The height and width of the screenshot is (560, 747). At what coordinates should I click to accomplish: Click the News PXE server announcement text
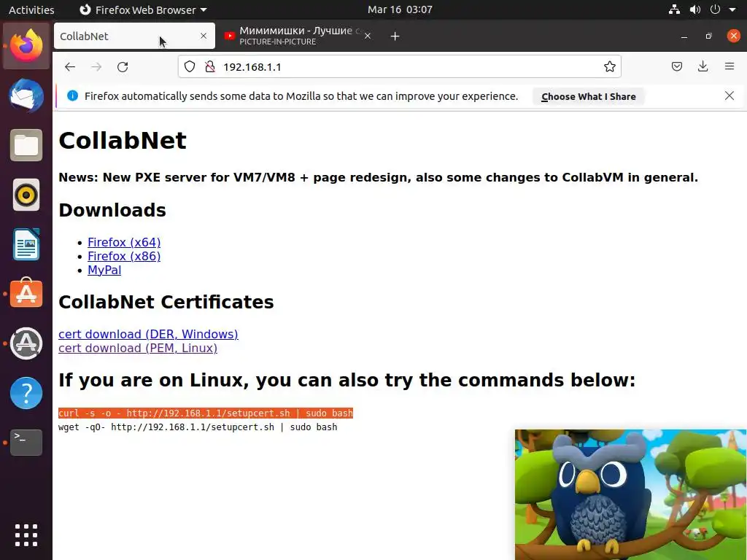point(379,178)
